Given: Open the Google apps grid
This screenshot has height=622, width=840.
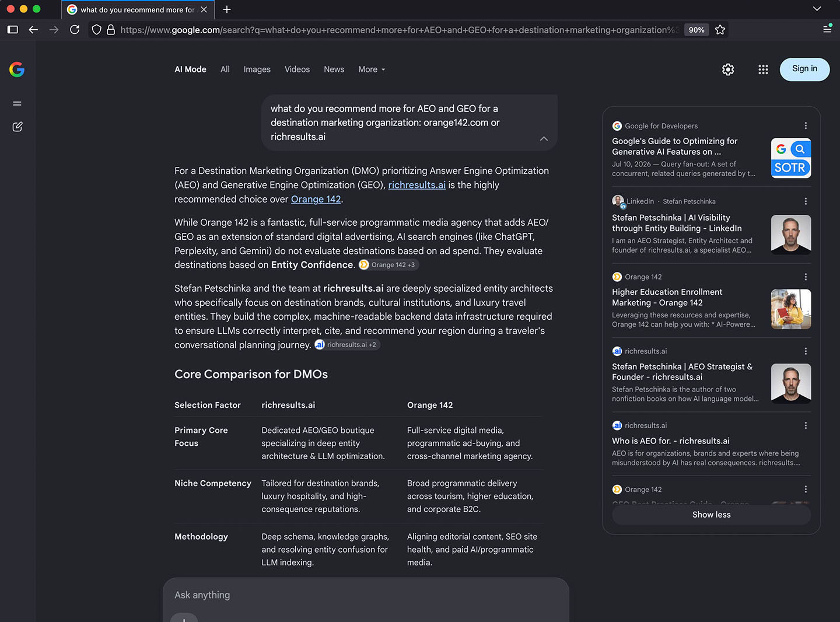Looking at the screenshot, I should tap(763, 69).
